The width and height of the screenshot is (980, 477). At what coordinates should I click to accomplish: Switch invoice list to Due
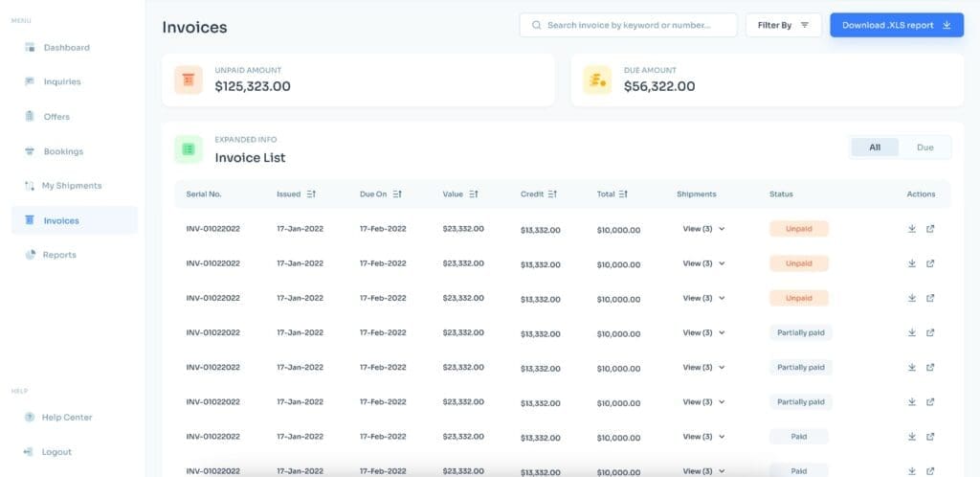[x=924, y=148]
